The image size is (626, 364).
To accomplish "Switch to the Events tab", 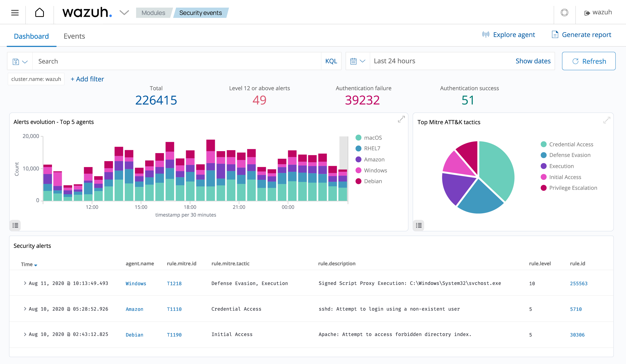I will tap(74, 36).
